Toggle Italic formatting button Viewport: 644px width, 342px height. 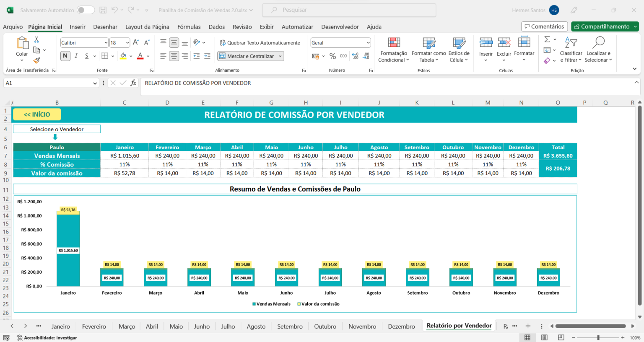76,56
